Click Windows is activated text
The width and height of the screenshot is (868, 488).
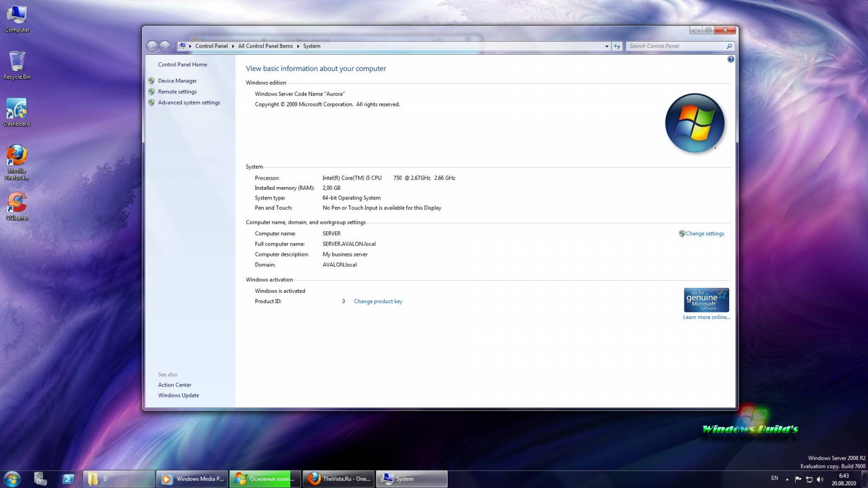coord(280,291)
